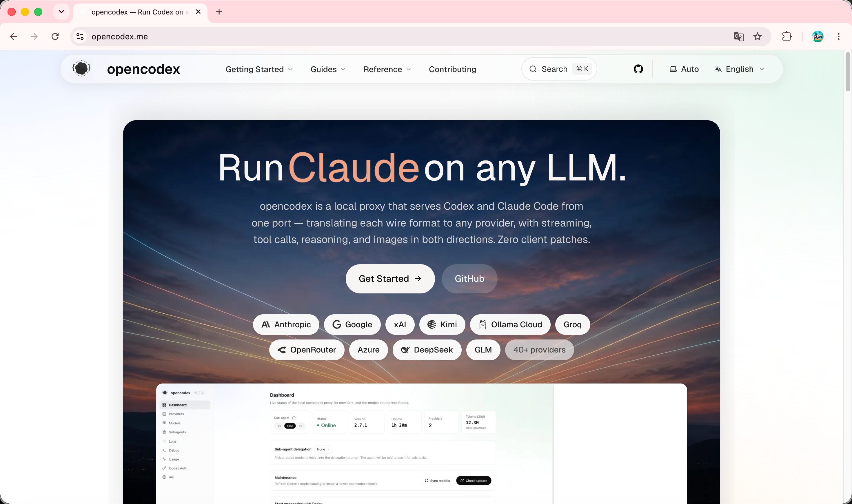Open the Chrome three-dot menu
The height and width of the screenshot is (504, 852).
tap(838, 37)
